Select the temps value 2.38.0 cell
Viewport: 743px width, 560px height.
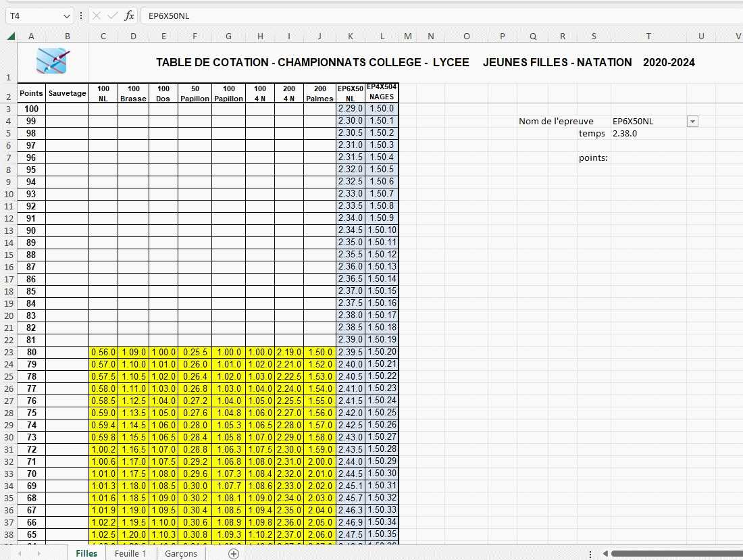click(x=648, y=133)
